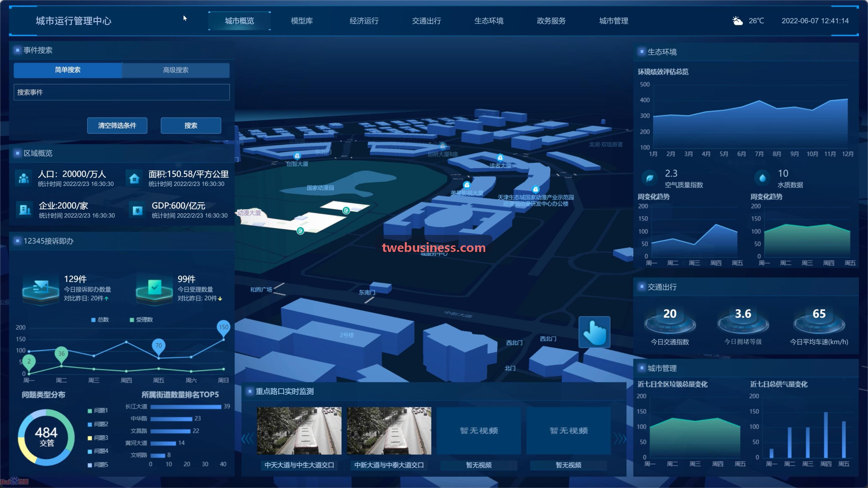Click the 读者大厦 map marker

click(x=500, y=157)
